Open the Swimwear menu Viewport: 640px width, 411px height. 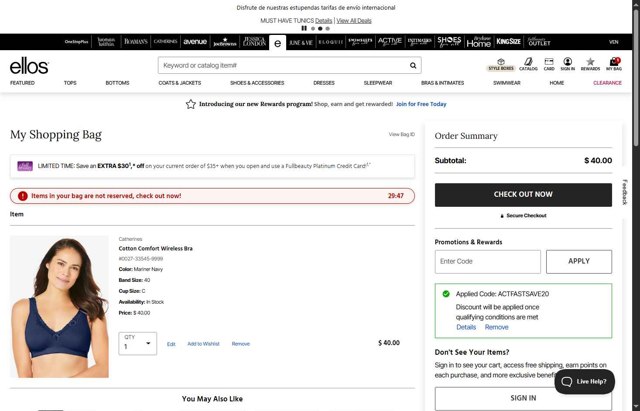tap(507, 83)
